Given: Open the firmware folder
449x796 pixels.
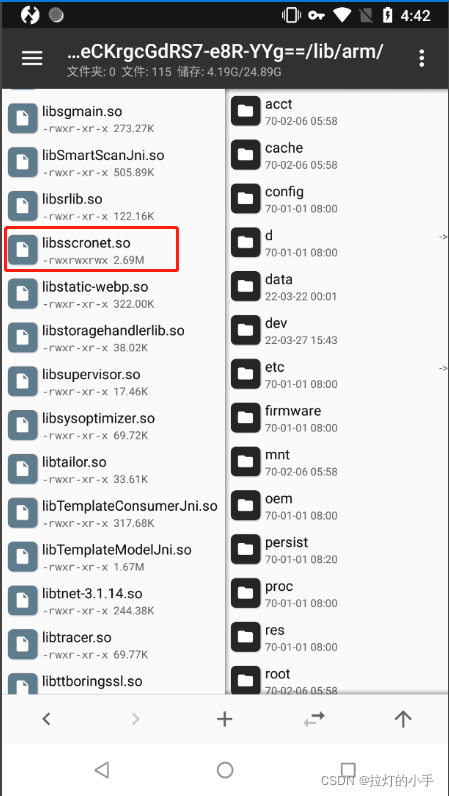Looking at the screenshot, I should click(337, 418).
